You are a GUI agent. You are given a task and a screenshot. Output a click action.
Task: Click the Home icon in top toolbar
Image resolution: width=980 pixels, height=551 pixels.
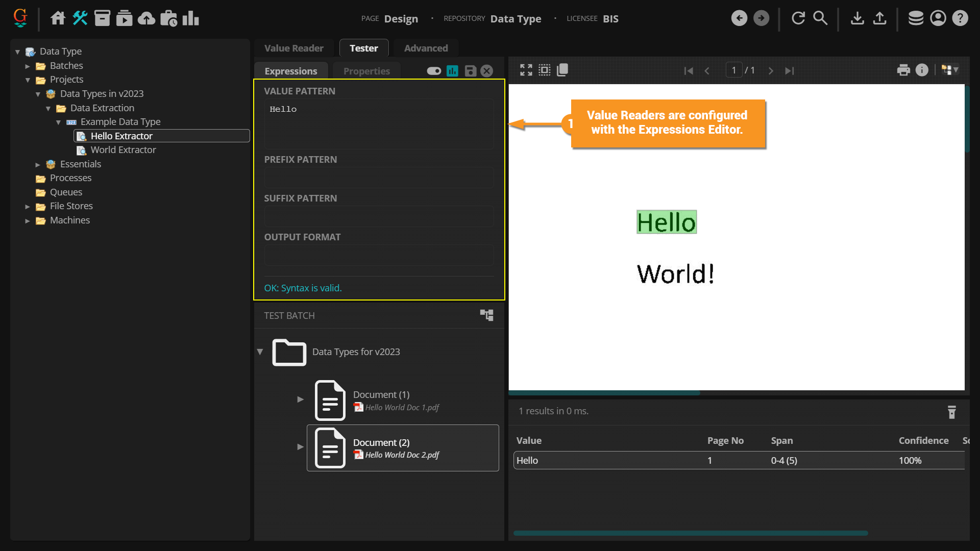[58, 18]
